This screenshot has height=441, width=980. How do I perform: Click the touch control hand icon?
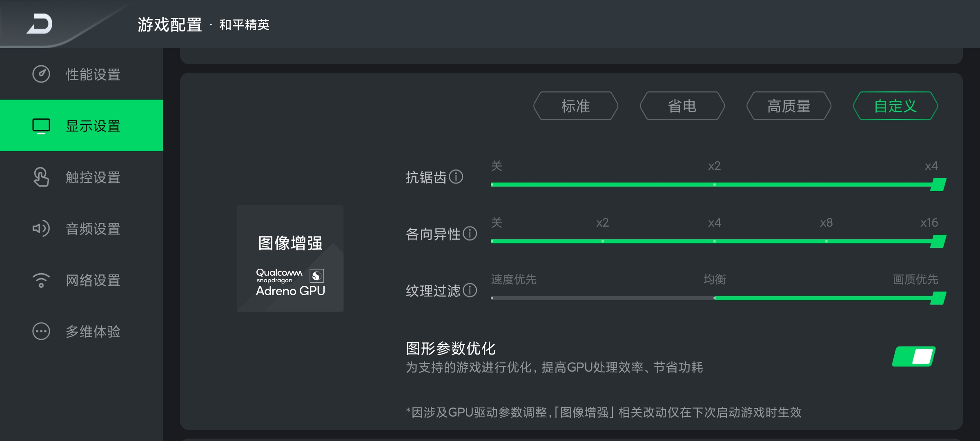[x=41, y=177]
